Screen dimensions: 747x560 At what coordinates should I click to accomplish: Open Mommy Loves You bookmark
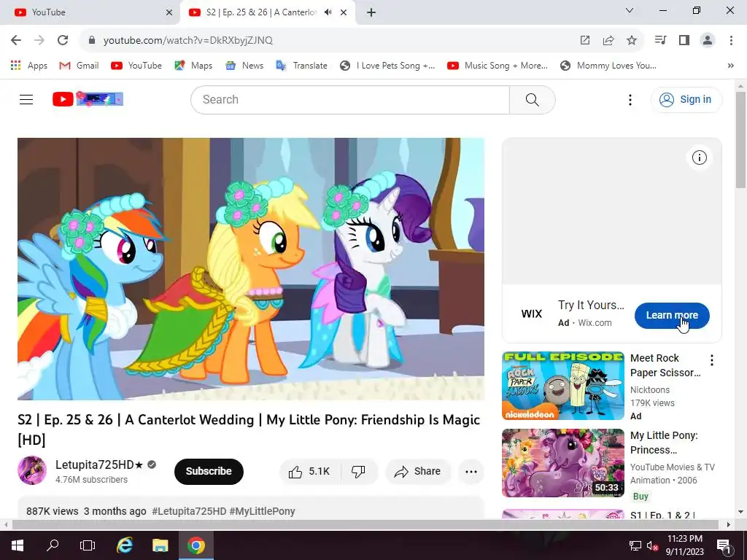pyautogui.click(x=608, y=66)
